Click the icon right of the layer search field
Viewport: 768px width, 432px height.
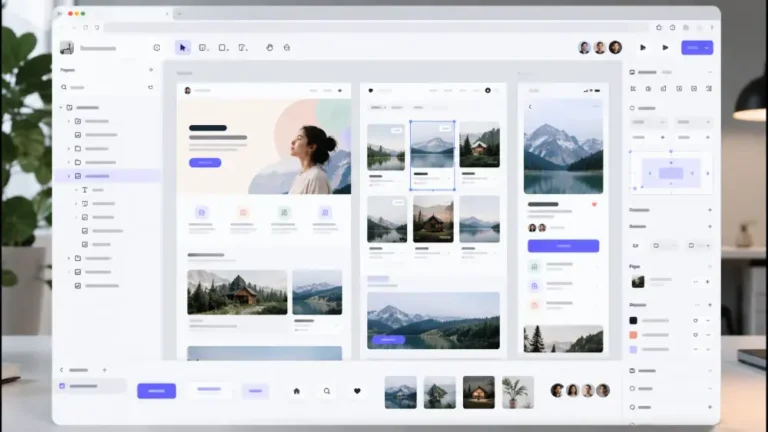click(x=150, y=87)
